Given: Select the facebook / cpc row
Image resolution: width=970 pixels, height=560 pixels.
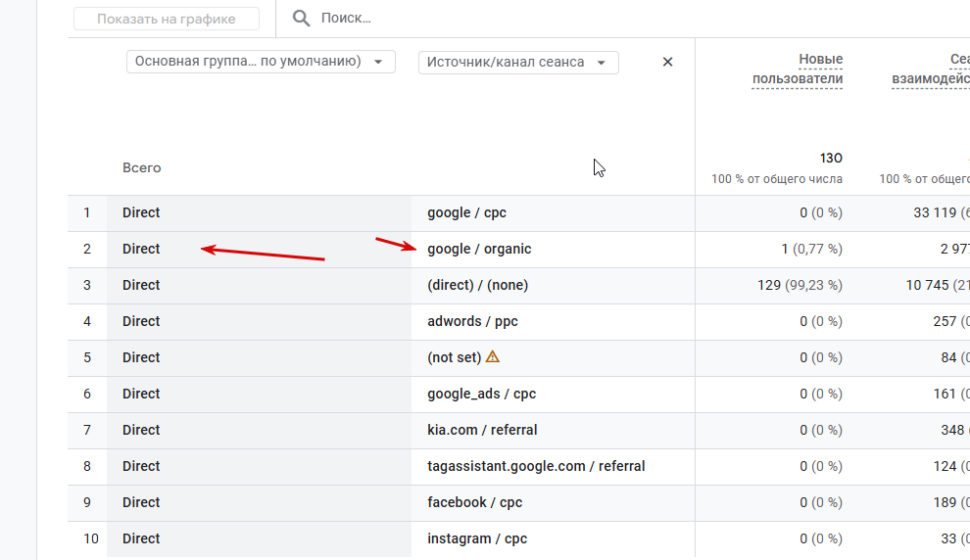Looking at the screenshot, I should click(x=474, y=502).
